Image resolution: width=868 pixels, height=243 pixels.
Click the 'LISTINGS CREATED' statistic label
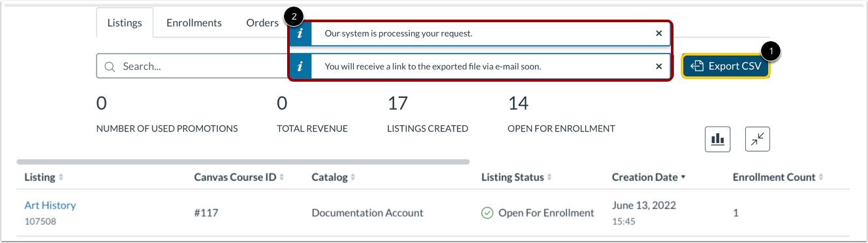coord(427,129)
